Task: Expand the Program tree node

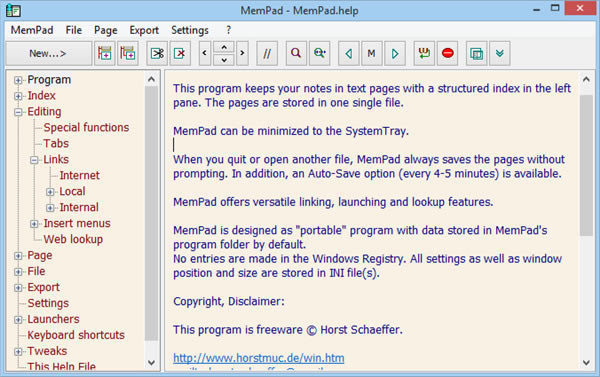Action: click(x=18, y=80)
